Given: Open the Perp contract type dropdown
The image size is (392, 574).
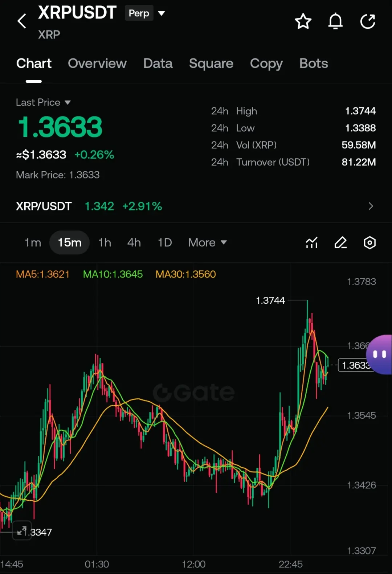Looking at the screenshot, I should pyautogui.click(x=145, y=13).
